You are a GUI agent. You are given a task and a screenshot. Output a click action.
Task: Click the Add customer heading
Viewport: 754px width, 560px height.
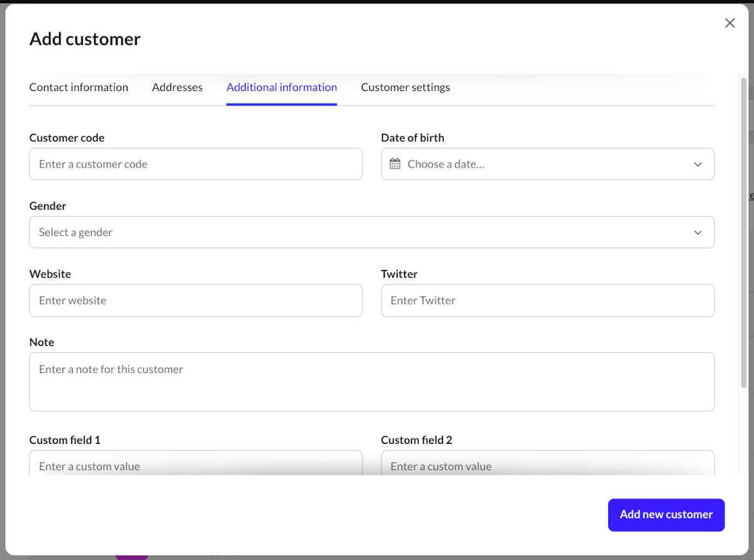pyautogui.click(x=85, y=39)
